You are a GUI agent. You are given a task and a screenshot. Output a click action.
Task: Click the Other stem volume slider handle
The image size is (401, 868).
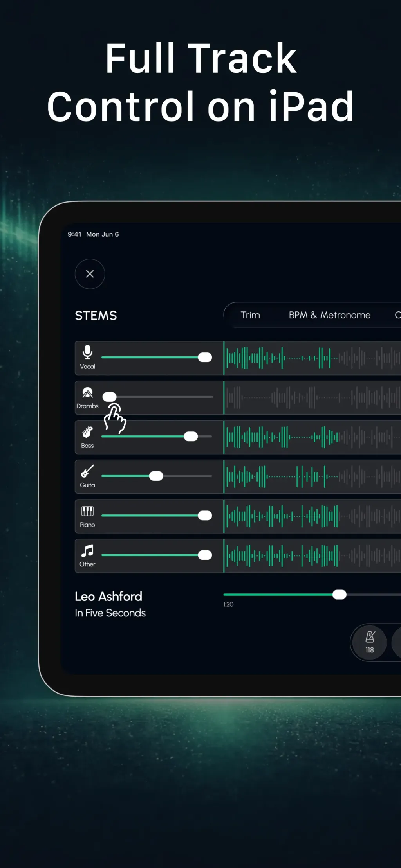(205, 555)
